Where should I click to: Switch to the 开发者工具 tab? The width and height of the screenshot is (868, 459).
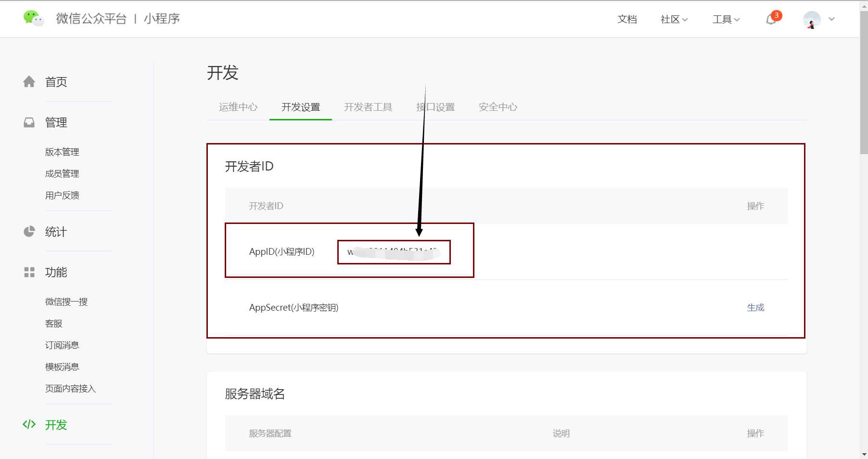pyautogui.click(x=368, y=107)
